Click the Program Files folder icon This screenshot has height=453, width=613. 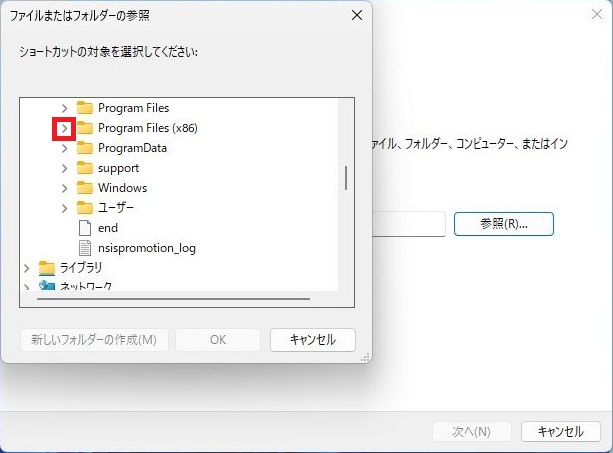tap(84, 108)
